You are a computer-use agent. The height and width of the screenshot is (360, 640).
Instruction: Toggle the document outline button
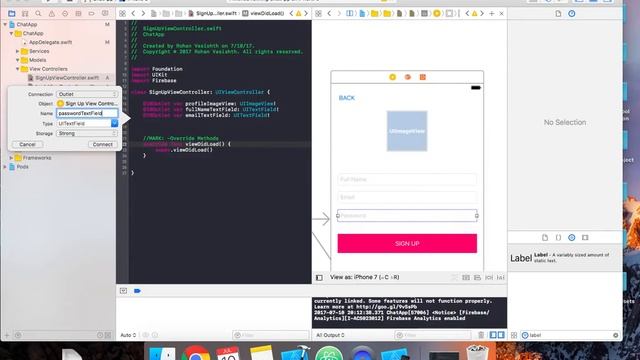[319, 278]
